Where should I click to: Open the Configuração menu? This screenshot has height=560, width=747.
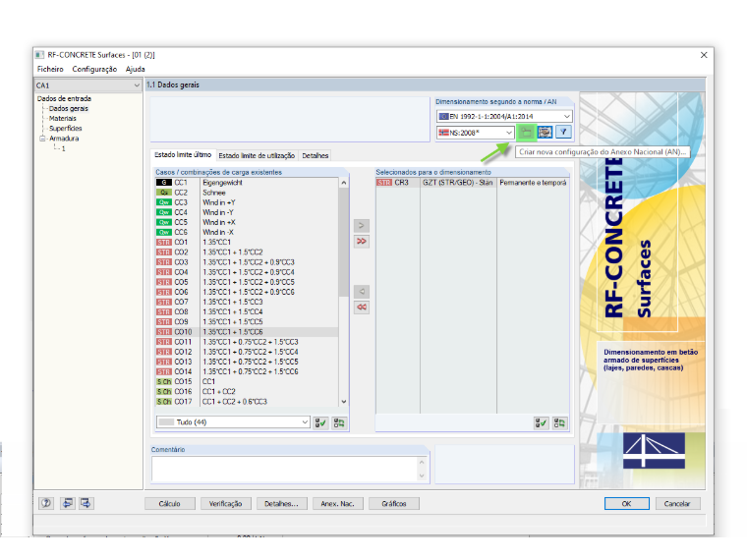tap(94, 70)
